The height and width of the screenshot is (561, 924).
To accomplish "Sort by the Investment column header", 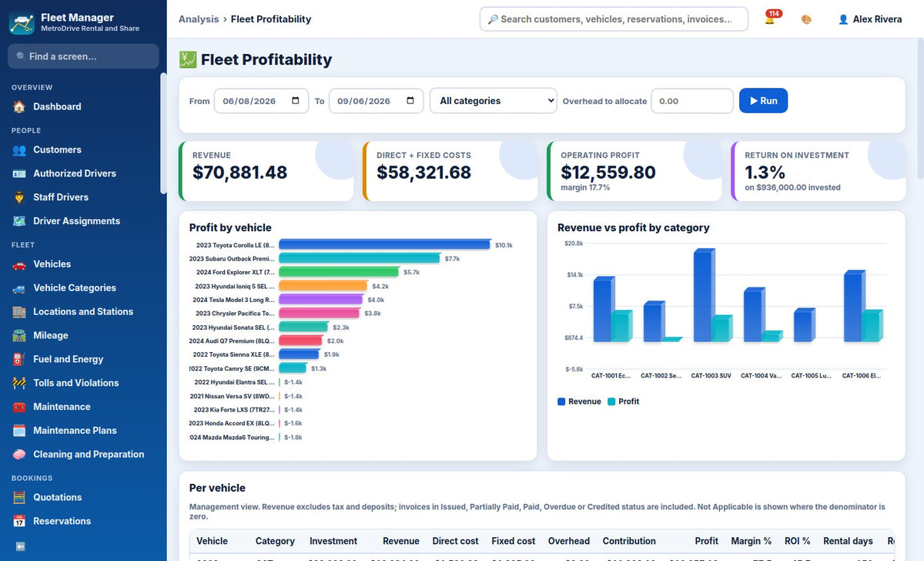I will click(x=333, y=541).
